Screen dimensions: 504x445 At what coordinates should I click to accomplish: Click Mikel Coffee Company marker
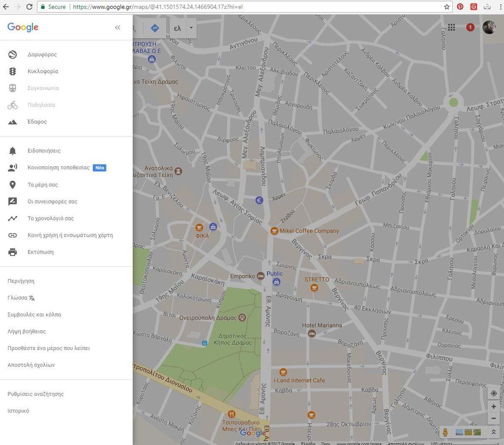(x=274, y=231)
